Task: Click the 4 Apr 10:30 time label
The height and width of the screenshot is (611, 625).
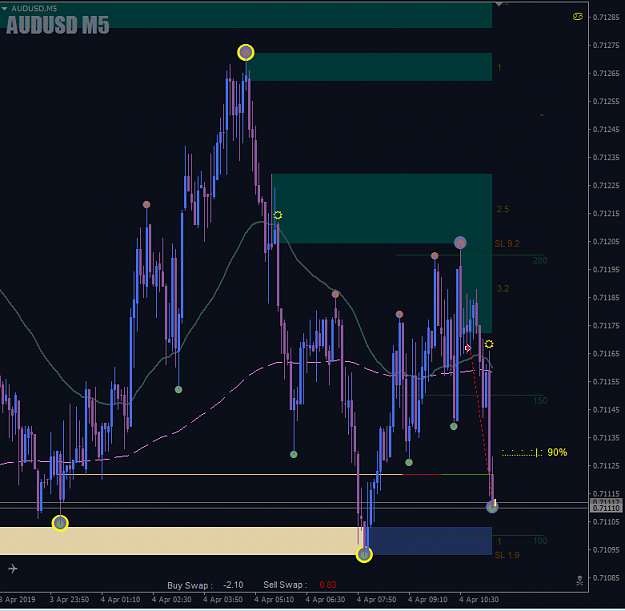Action: click(479, 599)
